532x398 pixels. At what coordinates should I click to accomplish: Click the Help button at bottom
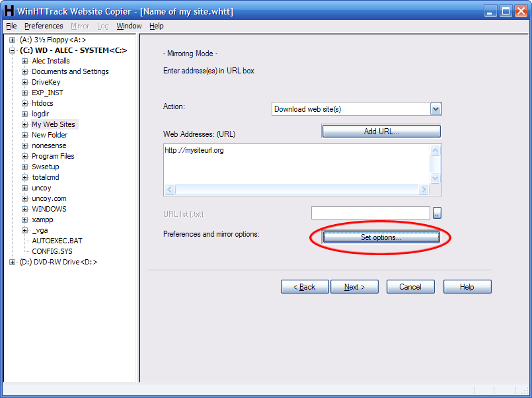(x=467, y=287)
